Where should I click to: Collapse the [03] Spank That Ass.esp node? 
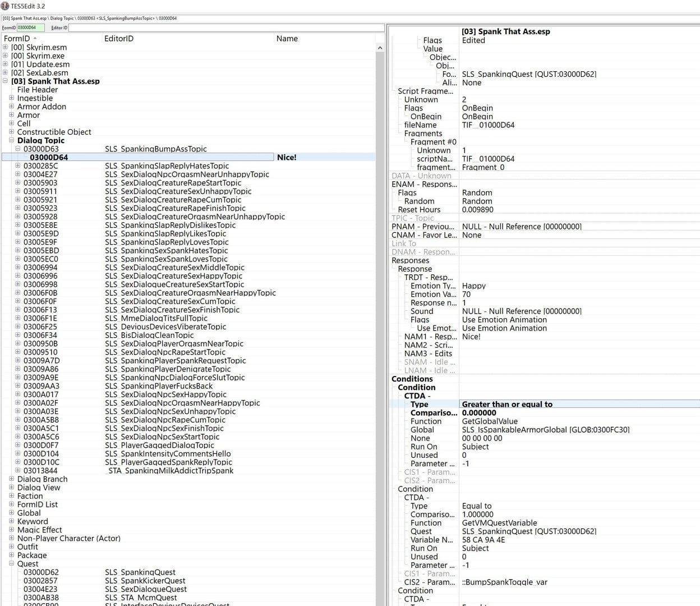click(5, 81)
